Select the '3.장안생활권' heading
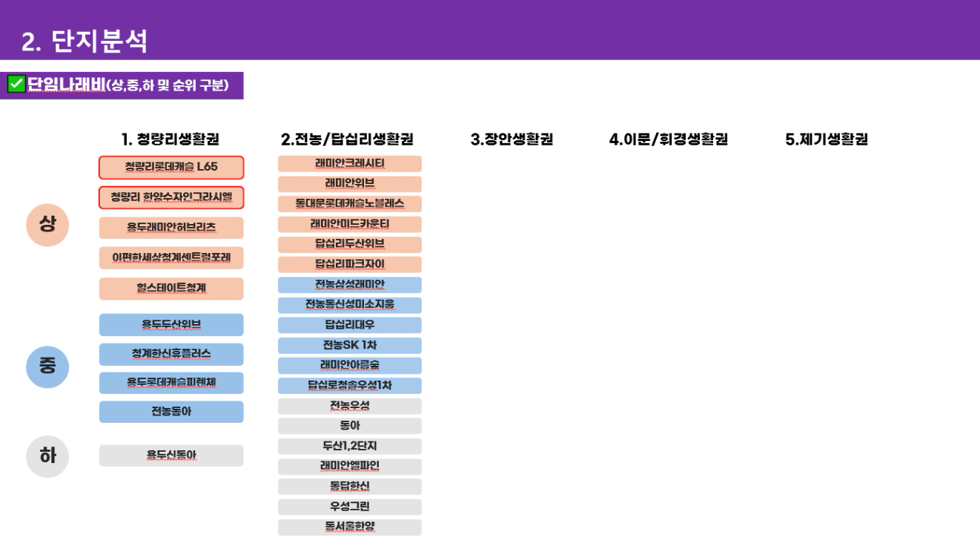Screen dimensions: 980x549 click(512, 139)
